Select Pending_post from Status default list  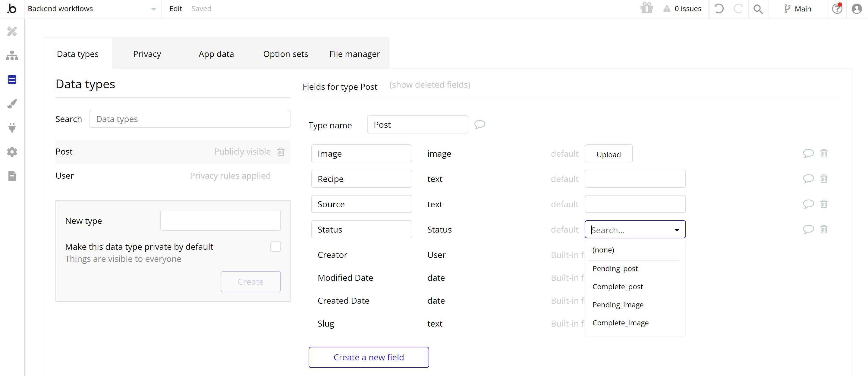[615, 268]
